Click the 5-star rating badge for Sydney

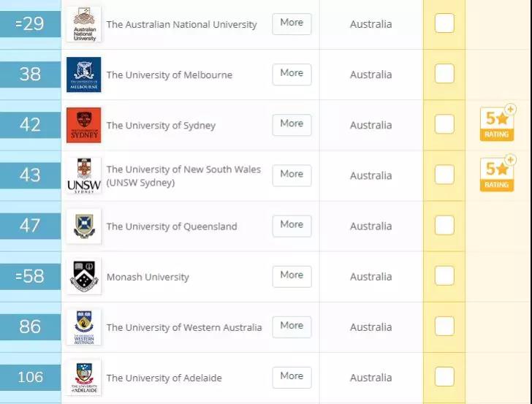498,123
